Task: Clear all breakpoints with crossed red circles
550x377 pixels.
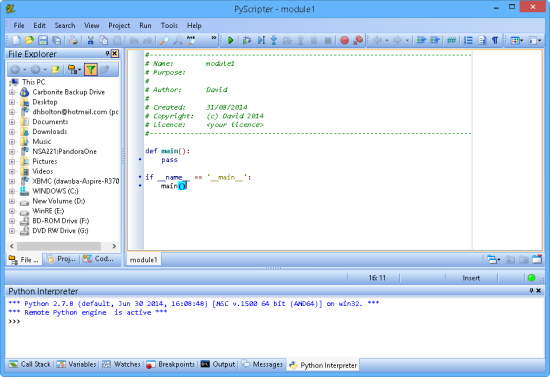Action: click(x=358, y=41)
